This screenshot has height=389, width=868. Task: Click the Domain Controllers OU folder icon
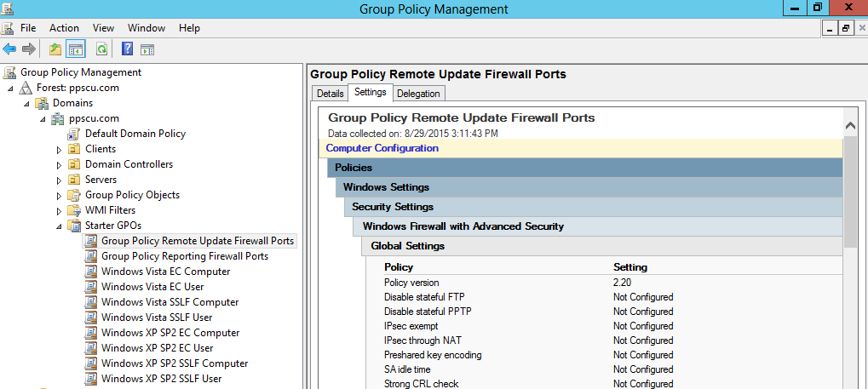(x=74, y=164)
